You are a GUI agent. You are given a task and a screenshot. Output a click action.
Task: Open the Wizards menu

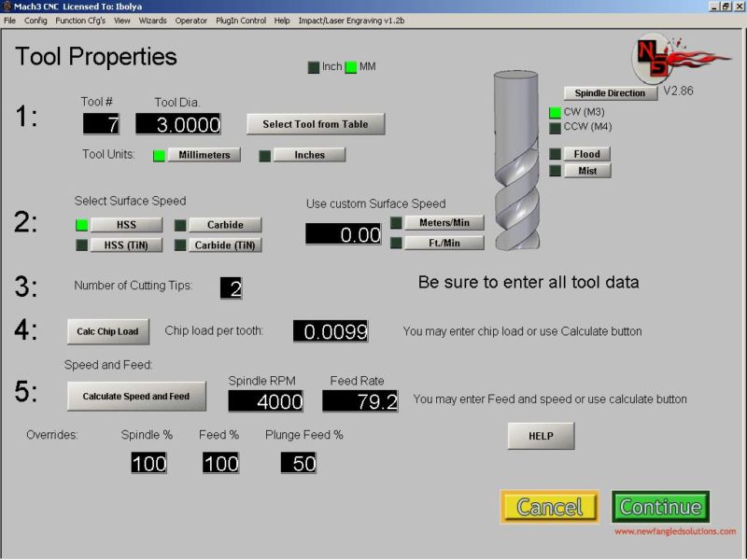point(153,20)
